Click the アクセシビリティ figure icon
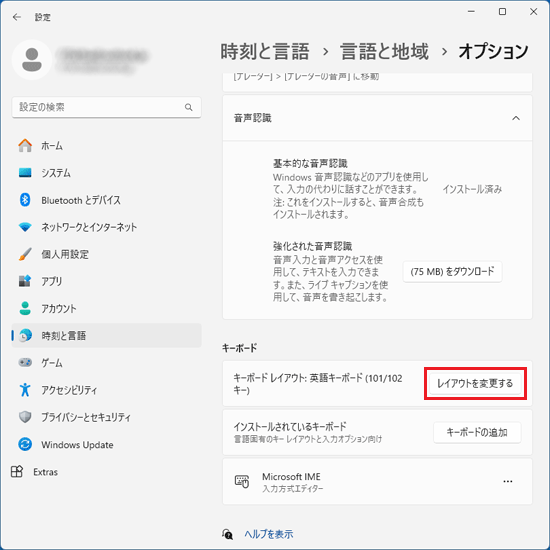The width and height of the screenshot is (550, 550). tap(25, 390)
